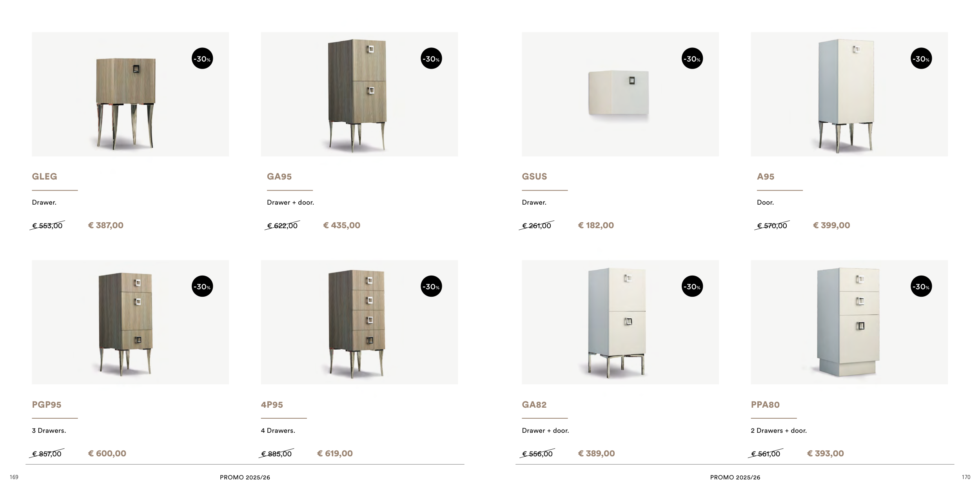This screenshot has width=980, height=490.
Task: Click the GSUS sale price € 182,00
Action: point(596,225)
